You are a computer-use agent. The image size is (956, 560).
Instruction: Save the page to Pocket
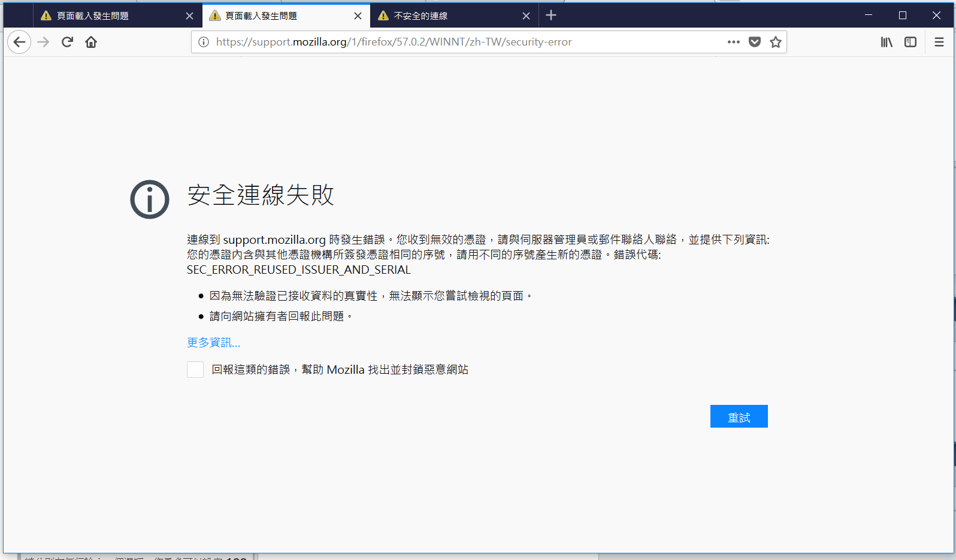[755, 42]
